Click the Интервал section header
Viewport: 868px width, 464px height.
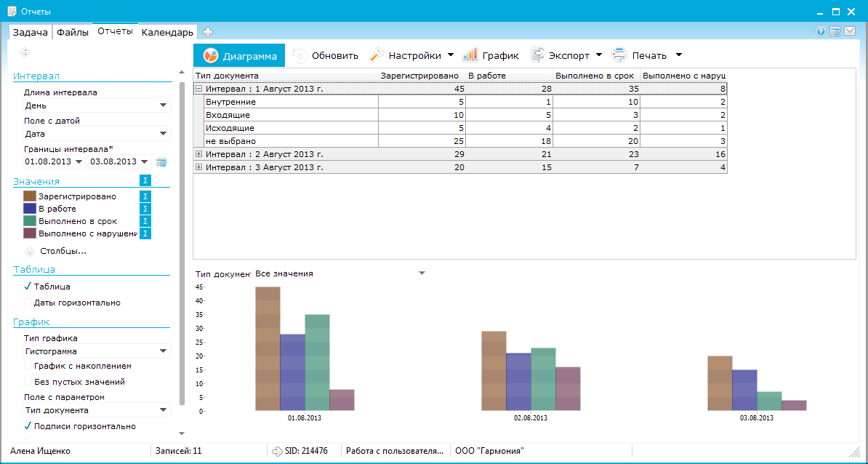click(x=36, y=76)
